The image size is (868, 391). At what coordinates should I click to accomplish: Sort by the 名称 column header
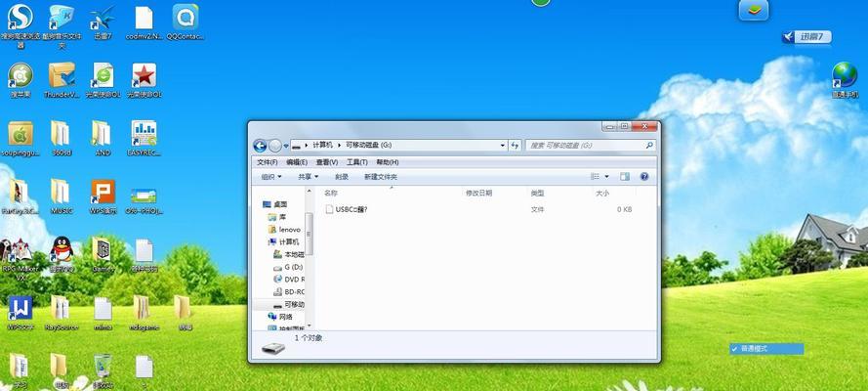coord(392,193)
